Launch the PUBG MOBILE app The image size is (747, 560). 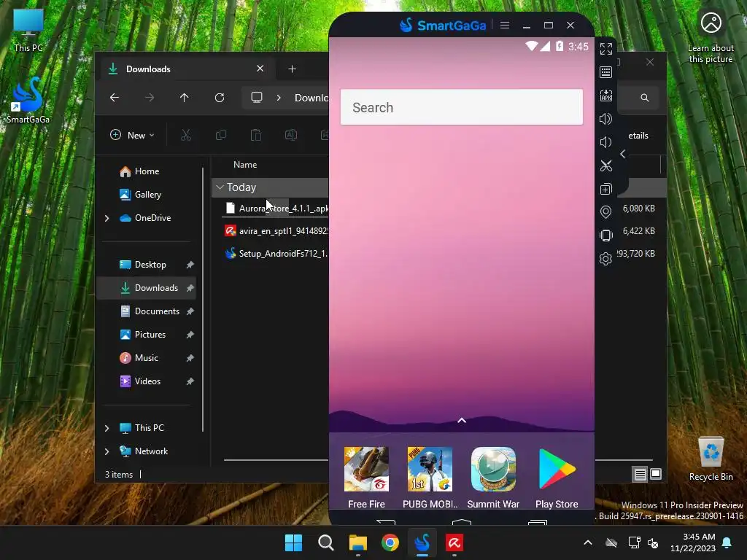430,478
